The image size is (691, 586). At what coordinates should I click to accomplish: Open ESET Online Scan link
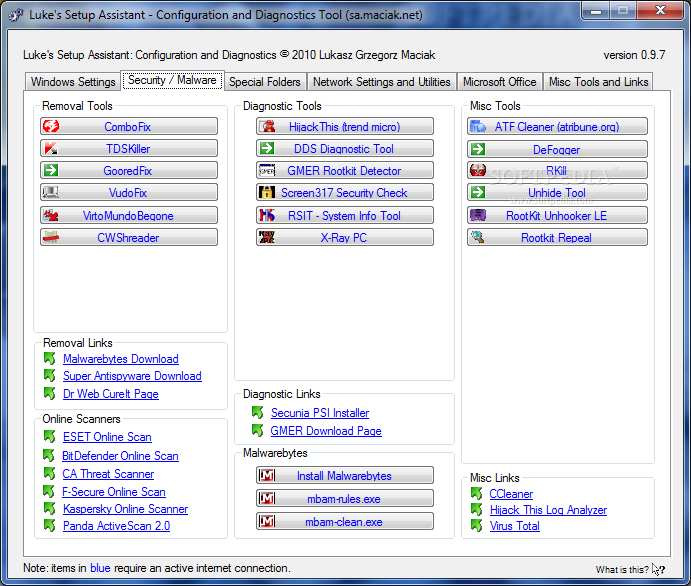(x=107, y=437)
